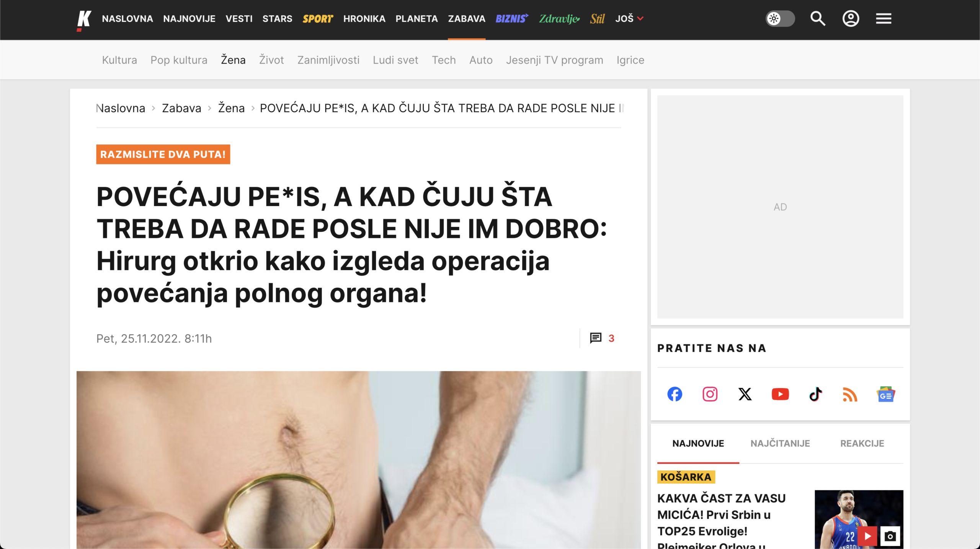Switch to the REAKCIJE tab
The image size is (980, 549).
862,443
